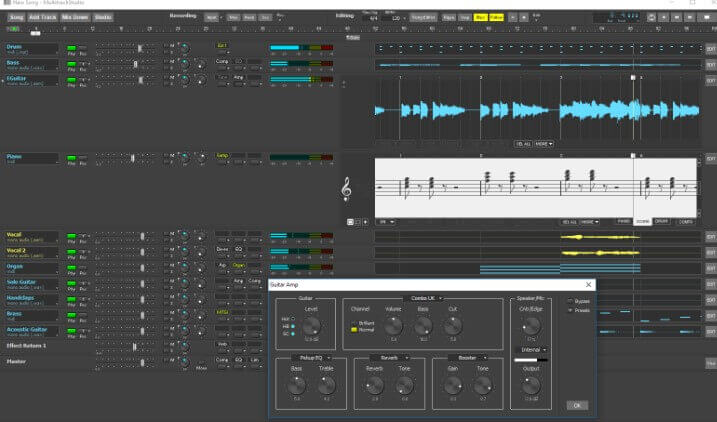This screenshot has width=717, height=422.
Task: Click the Bass track volume fader
Action: point(135,64)
